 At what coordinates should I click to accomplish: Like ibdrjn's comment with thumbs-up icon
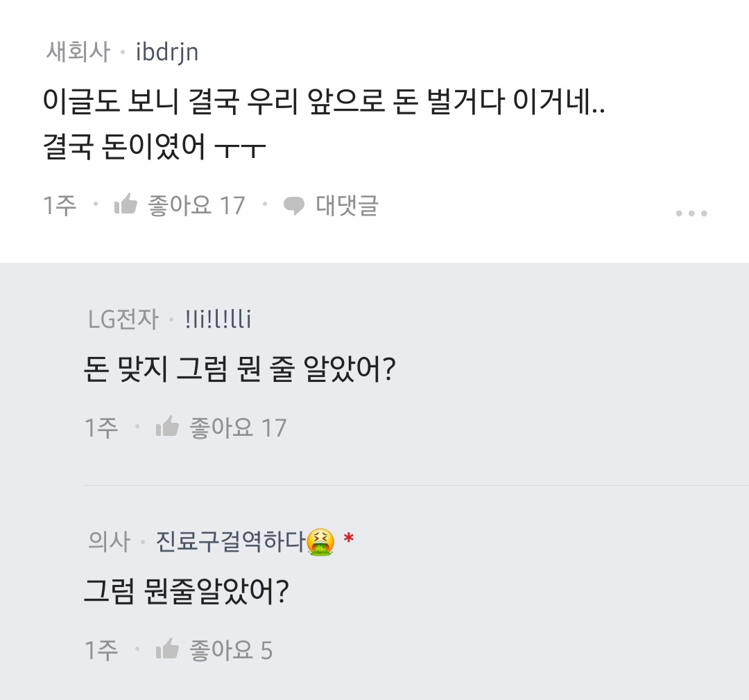coord(126,204)
